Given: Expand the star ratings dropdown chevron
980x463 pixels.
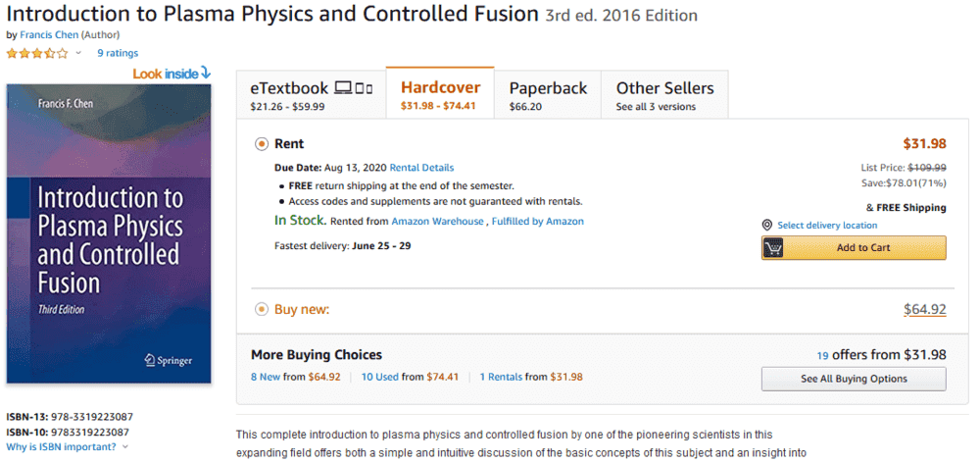Looking at the screenshot, I should click(78, 53).
